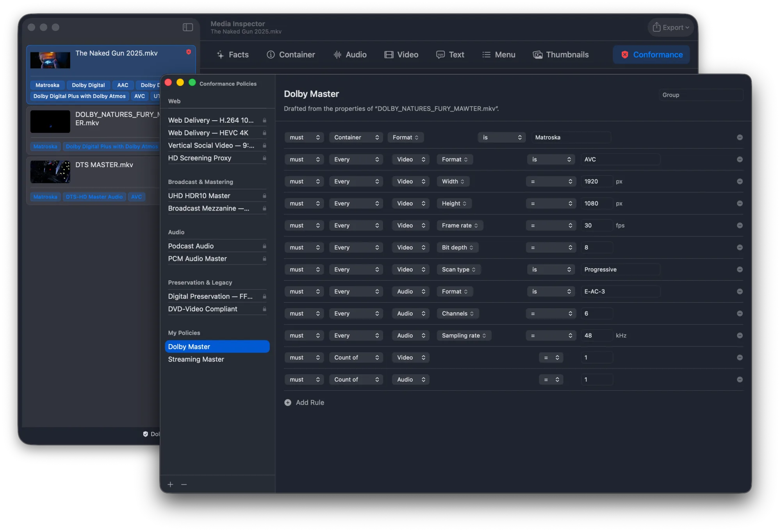The image size is (781, 532).
Task: Remove the Video Width rule
Action: [740, 182]
